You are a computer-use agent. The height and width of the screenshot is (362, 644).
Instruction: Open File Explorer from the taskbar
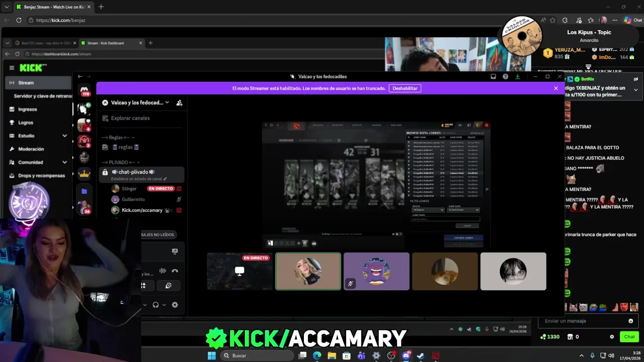332,355
